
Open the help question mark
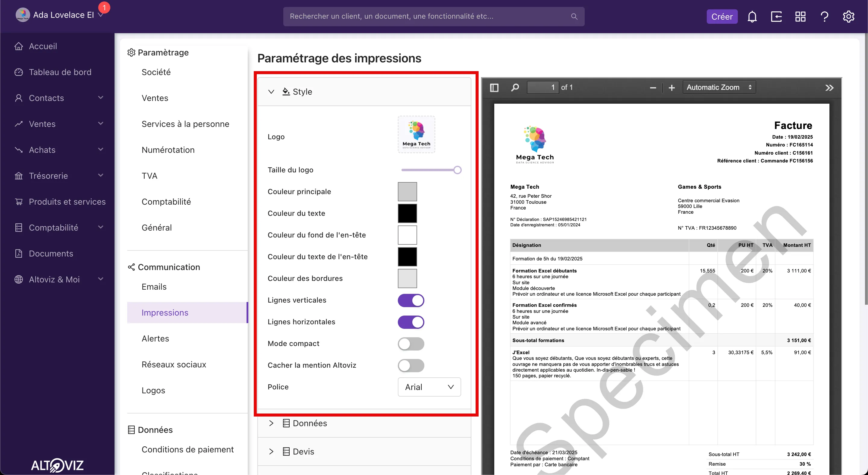824,17
